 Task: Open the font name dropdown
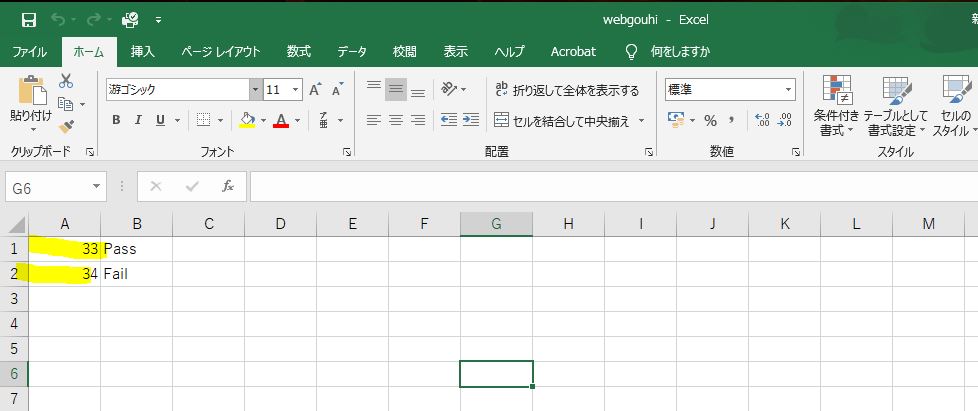255,89
